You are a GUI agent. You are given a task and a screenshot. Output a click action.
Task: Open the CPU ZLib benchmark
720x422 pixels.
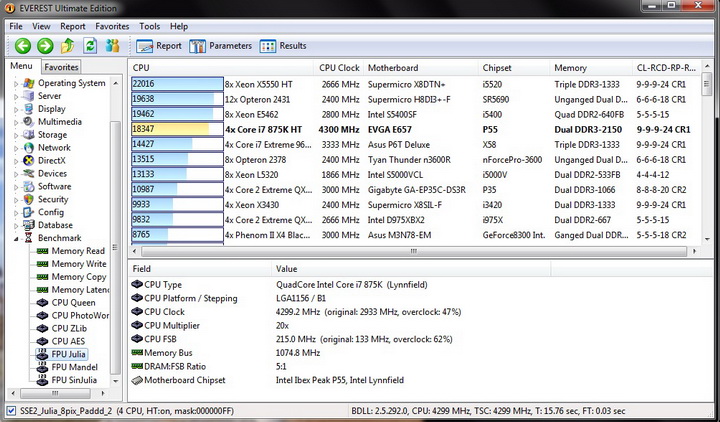[62, 328]
